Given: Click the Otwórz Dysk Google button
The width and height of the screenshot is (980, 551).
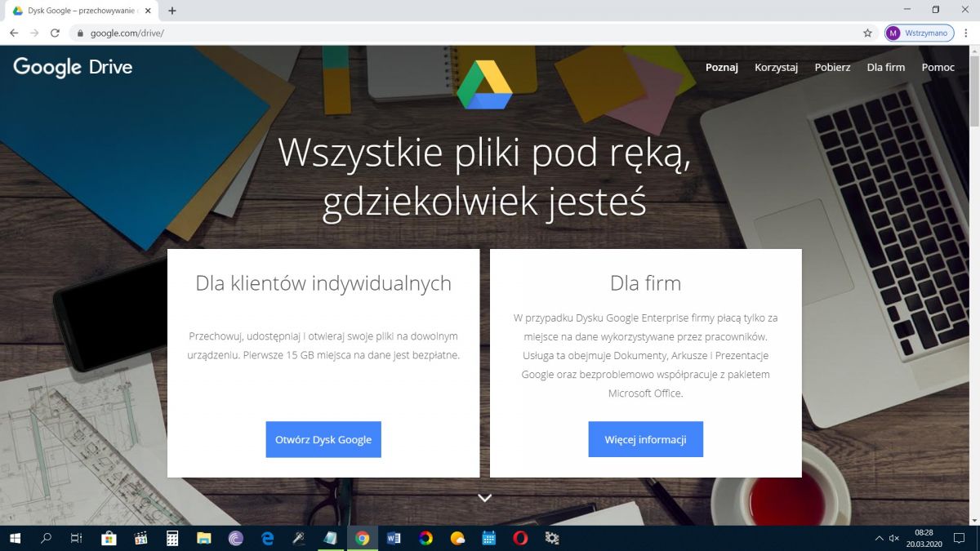Looking at the screenshot, I should (323, 439).
